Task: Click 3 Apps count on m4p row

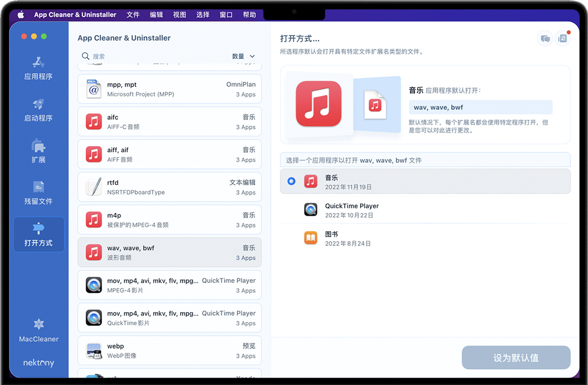Action: (x=246, y=225)
